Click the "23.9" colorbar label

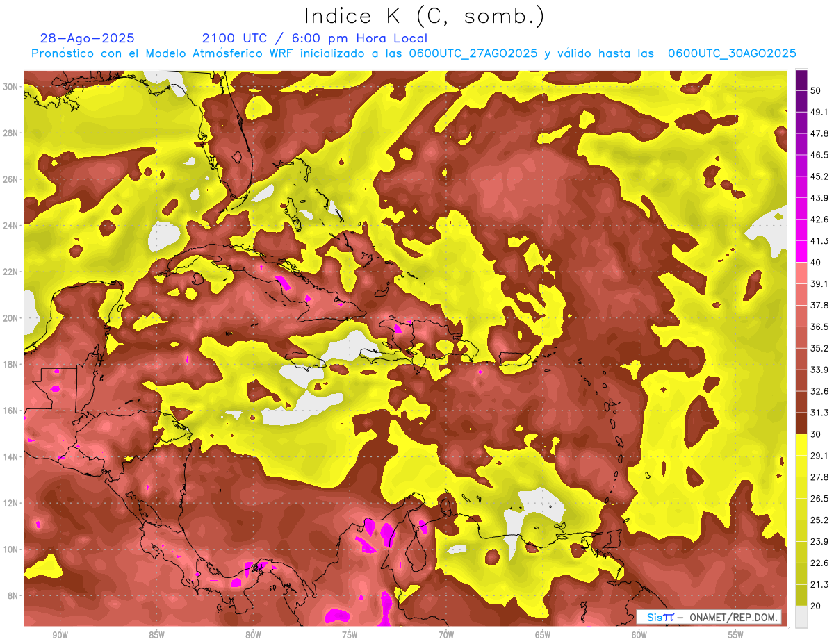(819, 541)
